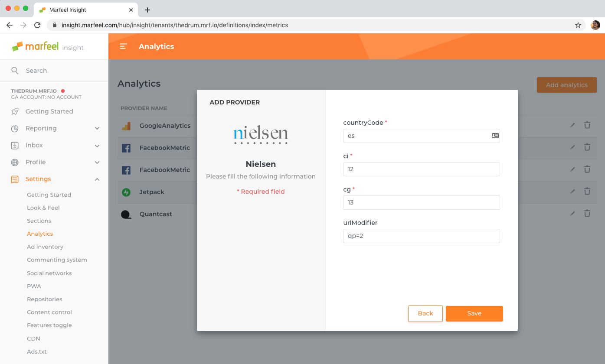Click the Settings sliders icon
The image size is (605, 364).
[15, 179]
